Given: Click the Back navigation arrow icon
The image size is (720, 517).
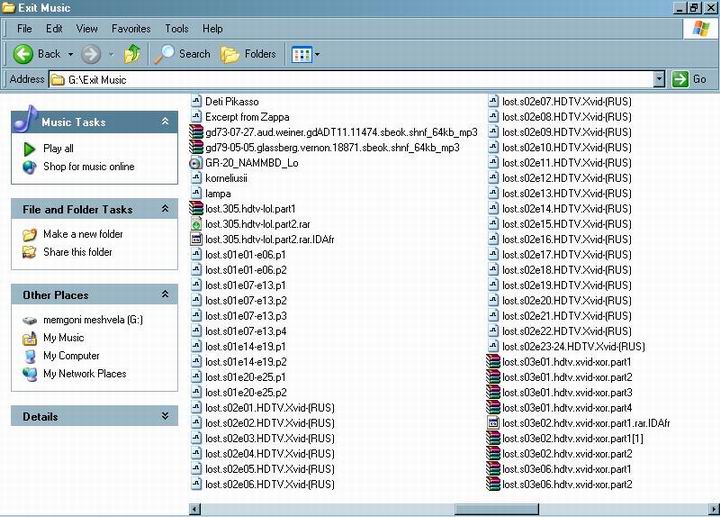Looking at the screenshot, I should coord(23,54).
